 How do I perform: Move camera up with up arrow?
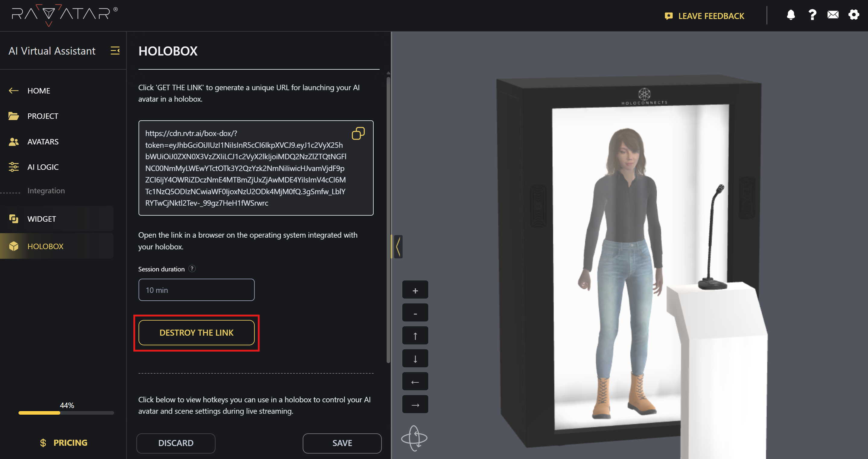pos(415,336)
